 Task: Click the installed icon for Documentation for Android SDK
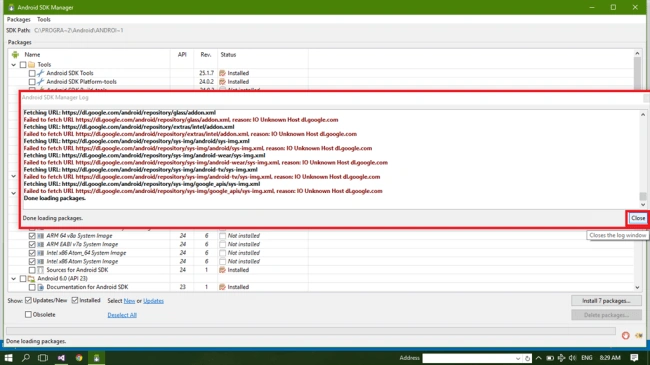pyautogui.click(x=222, y=287)
